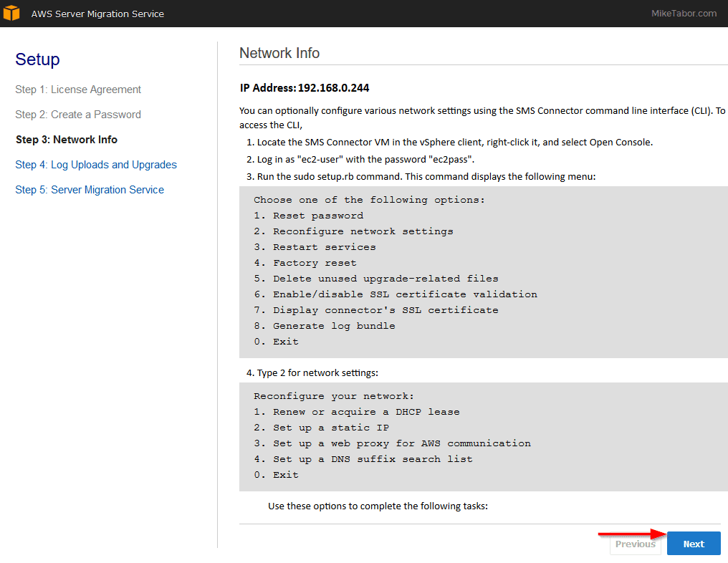Go to Step 4: Log Uploads and Upgrades
728x563 pixels.
click(x=96, y=165)
